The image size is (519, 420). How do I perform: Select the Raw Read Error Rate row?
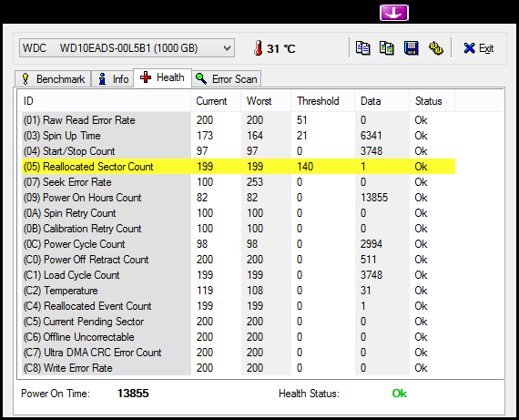(x=239, y=120)
